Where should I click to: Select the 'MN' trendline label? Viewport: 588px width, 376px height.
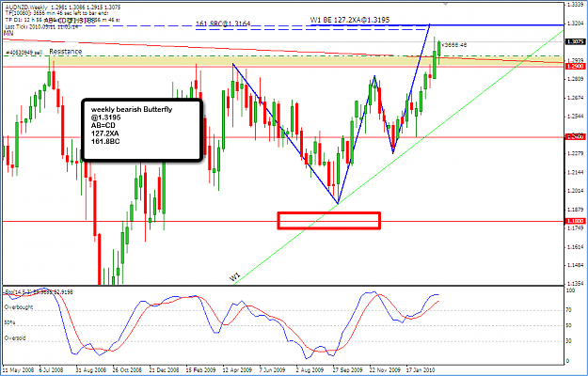click(8, 33)
